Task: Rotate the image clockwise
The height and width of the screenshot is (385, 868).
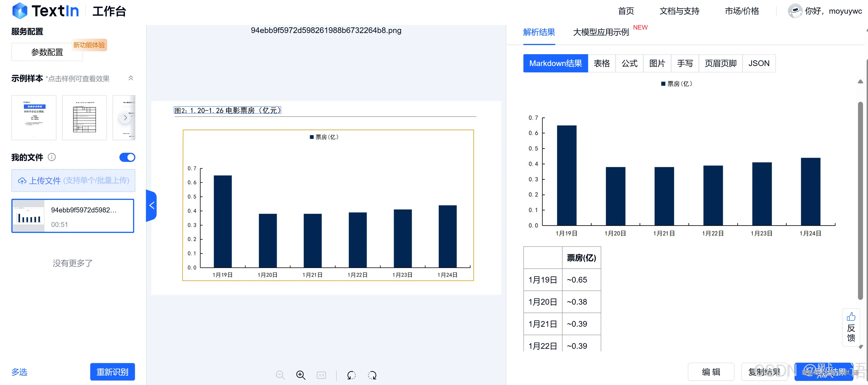Action: pos(372,375)
